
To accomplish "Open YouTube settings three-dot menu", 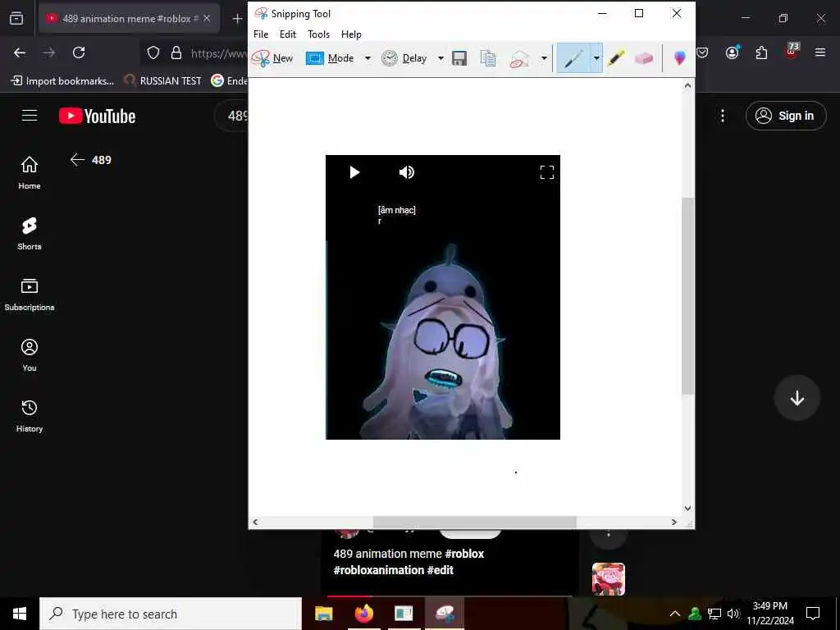I will [723, 116].
